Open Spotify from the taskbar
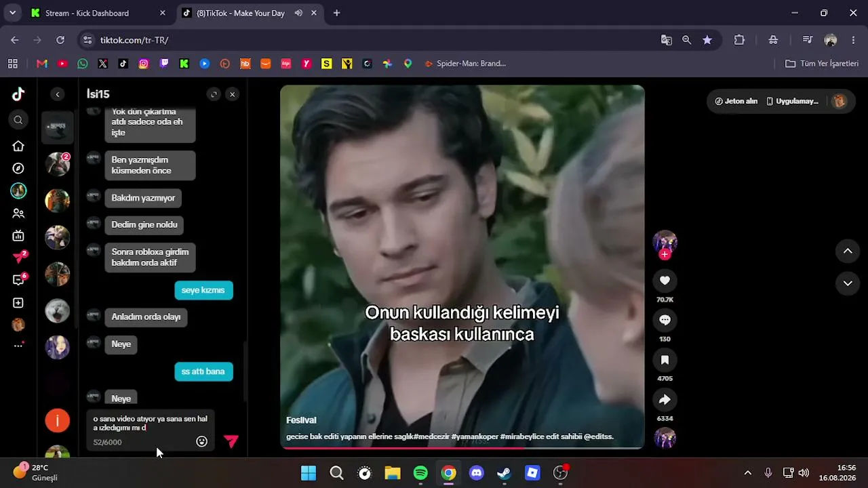 (420, 472)
